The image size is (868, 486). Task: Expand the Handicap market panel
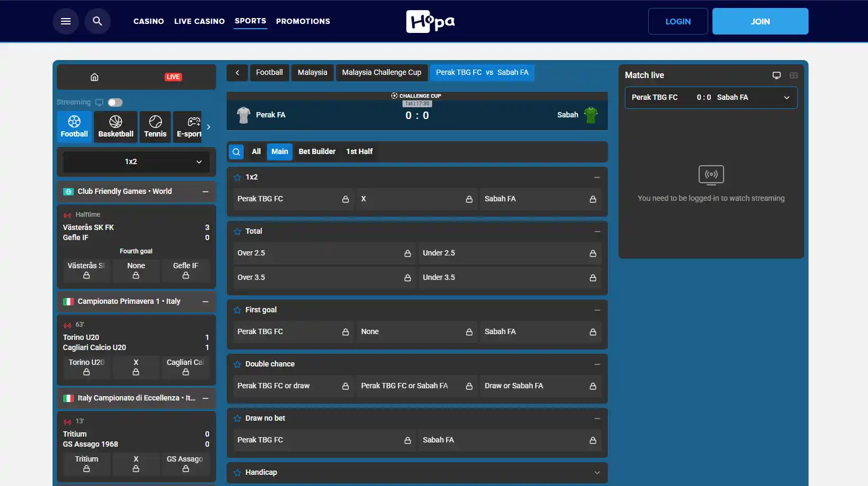click(x=597, y=473)
